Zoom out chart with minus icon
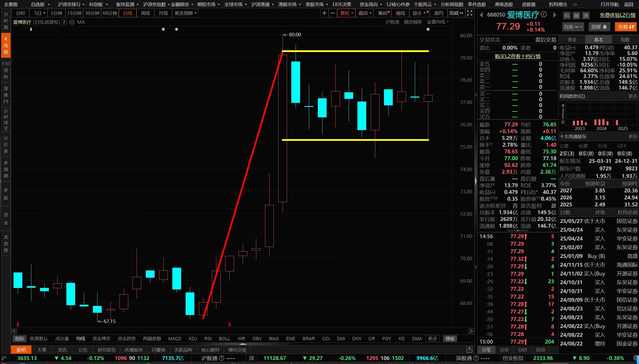Image resolution: width=639 pixels, height=364 pixels. [x=333, y=13]
